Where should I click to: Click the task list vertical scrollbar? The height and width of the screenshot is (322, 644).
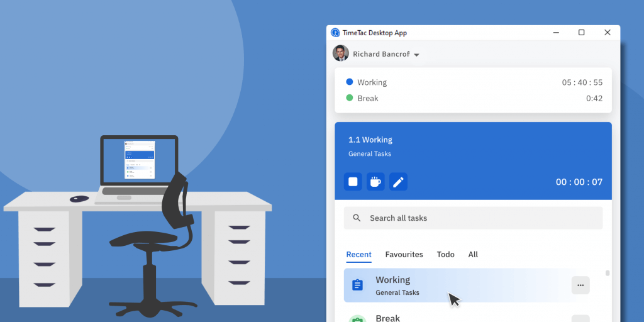point(608,274)
